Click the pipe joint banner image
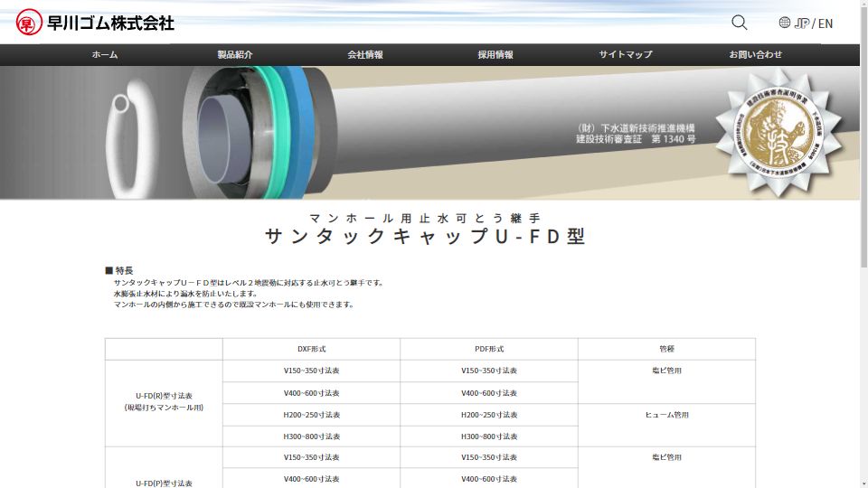 429,133
